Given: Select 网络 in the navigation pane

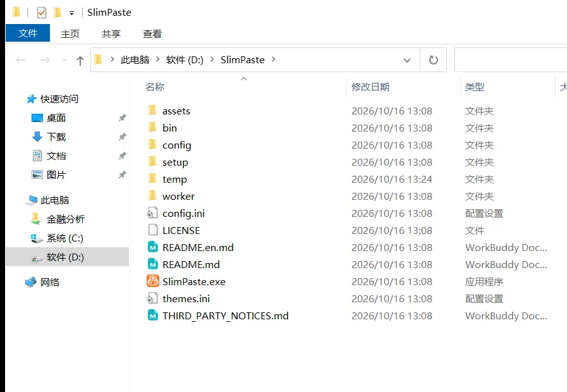Looking at the screenshot, I should tap(50, 282).
